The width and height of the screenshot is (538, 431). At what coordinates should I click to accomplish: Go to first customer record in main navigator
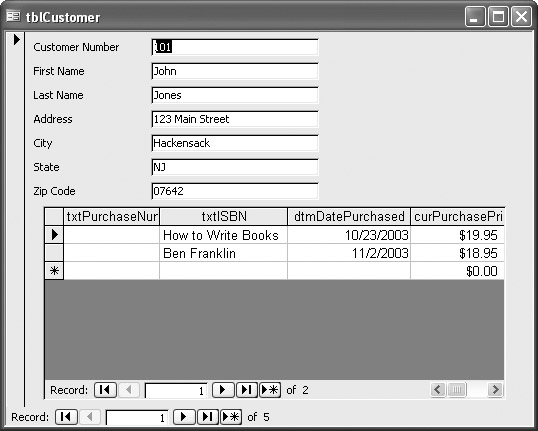(x=66, y=417)
